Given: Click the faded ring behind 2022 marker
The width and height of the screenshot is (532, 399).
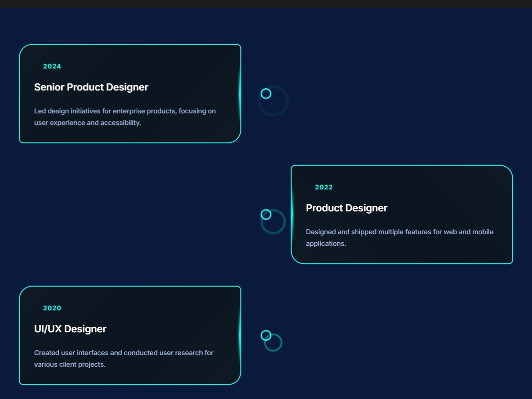Looking at the screenshot, I should pos(273,221).
